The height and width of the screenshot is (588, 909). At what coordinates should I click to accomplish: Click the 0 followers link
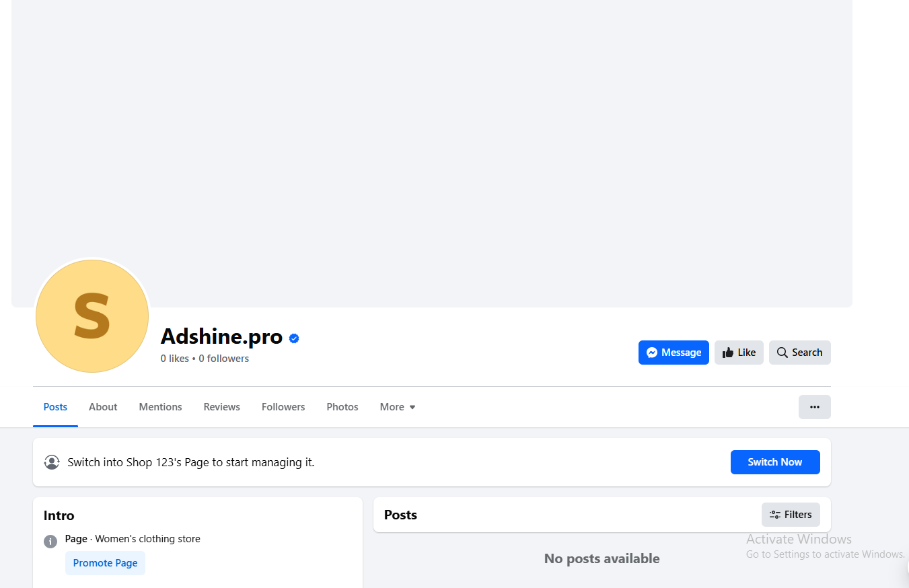(223, 359)
